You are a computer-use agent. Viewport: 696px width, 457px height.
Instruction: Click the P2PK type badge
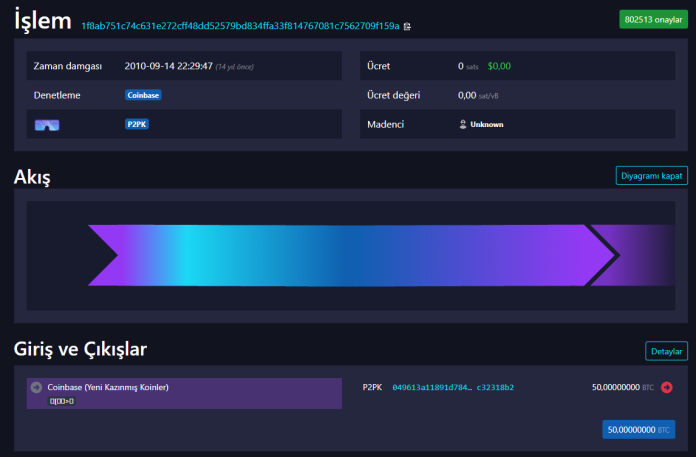click(x=137, y=125)
